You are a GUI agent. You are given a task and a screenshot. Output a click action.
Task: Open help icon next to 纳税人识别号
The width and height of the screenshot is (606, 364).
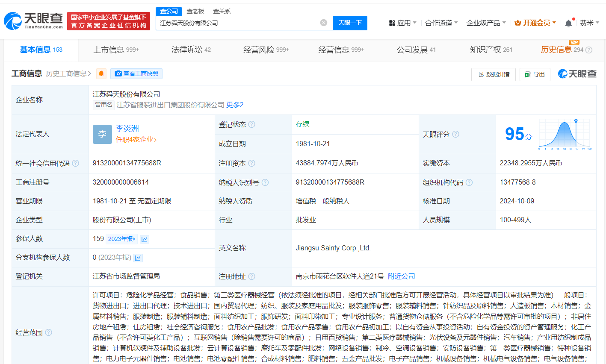[x=265, y=182]
